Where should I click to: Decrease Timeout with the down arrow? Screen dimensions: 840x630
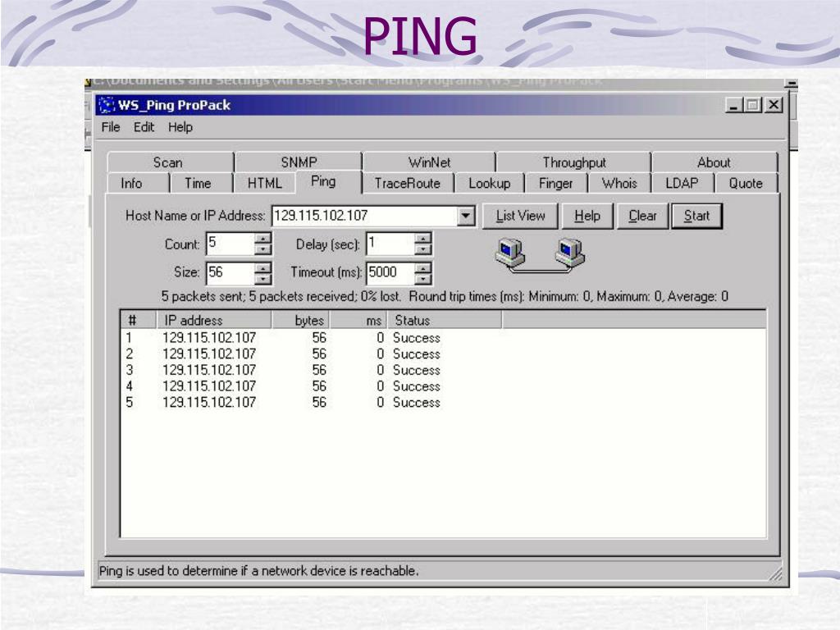(x=422, y=279)
